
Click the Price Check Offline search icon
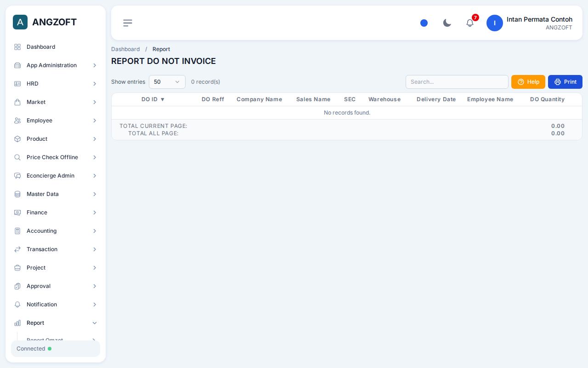tap(17, 157)
